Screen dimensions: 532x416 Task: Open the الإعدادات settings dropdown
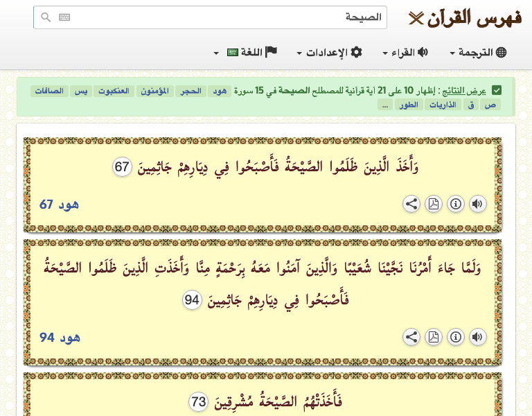[x=329, y=53]
